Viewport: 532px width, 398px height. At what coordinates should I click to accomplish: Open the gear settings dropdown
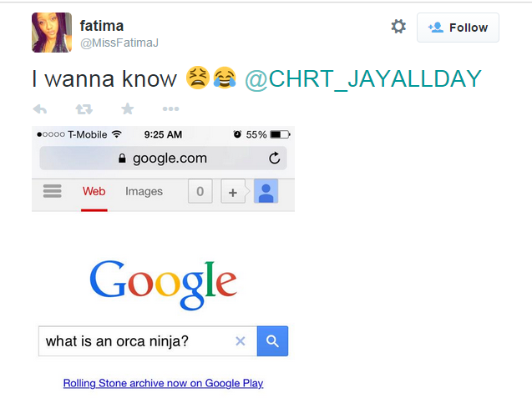pos(398,26)
